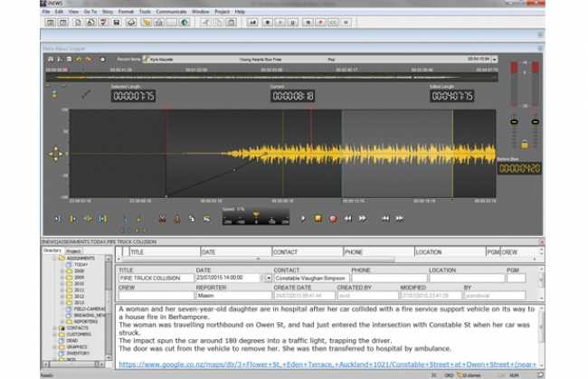Open the recent items dropdown arrow
The height and width of the screenshot is (379, 588).
(x=495, y=59)
